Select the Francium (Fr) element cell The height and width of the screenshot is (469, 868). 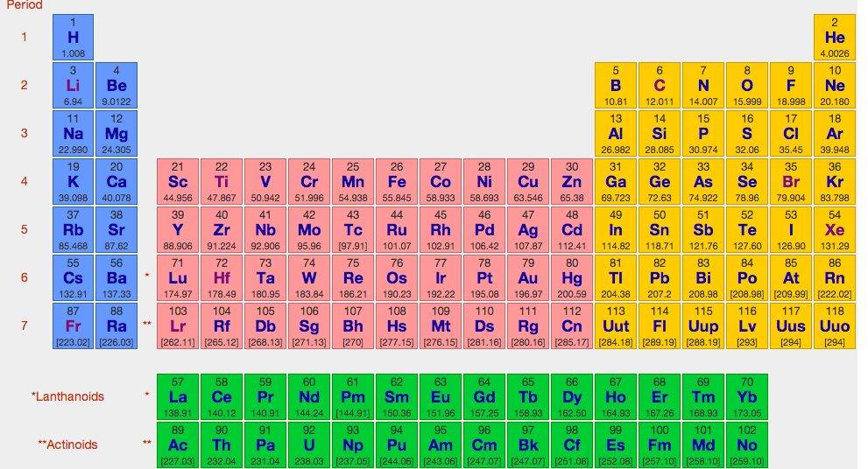[73, 326]
